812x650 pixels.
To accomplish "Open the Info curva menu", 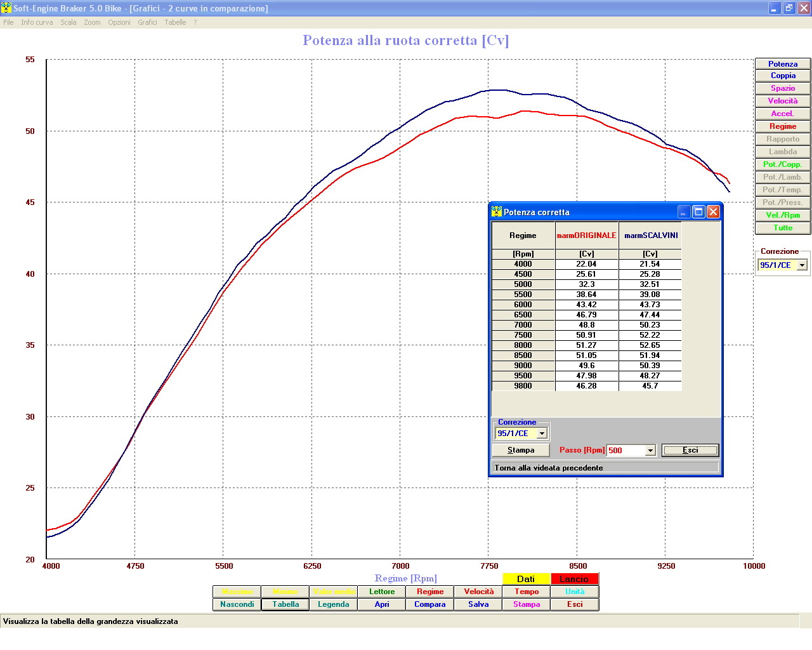I will pos(37,22).
